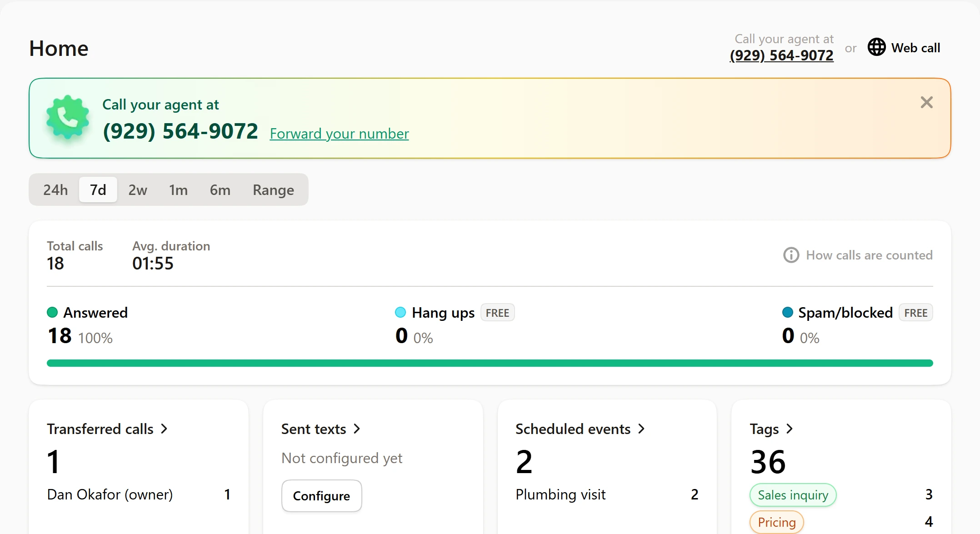
Task: Click the light blue Hang ups dot
Action: click(x=400, y=313)
